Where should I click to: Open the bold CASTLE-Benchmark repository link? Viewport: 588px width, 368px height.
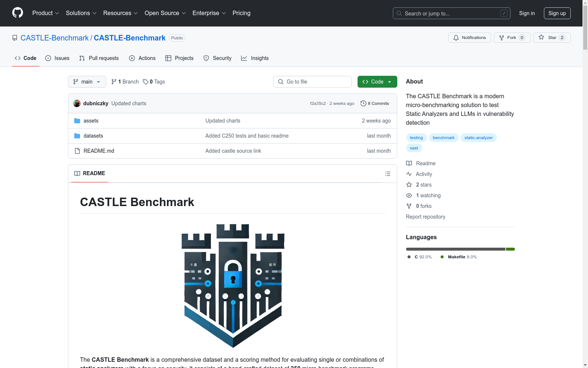pos(130,38)
